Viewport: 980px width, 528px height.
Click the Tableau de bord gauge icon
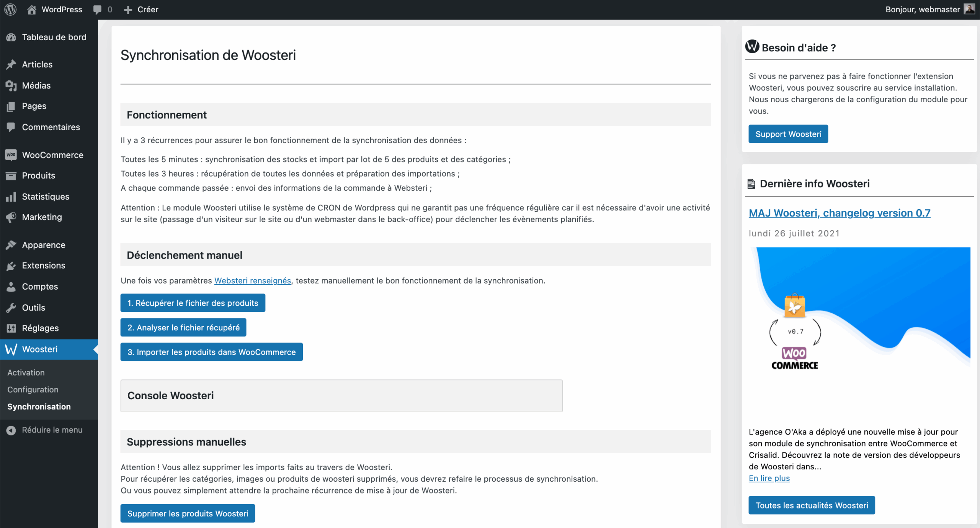click(11, 37)
